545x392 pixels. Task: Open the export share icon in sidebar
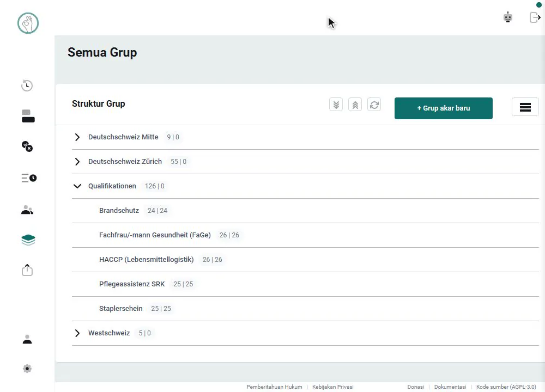pyautogui.click(x=27, y=270)
